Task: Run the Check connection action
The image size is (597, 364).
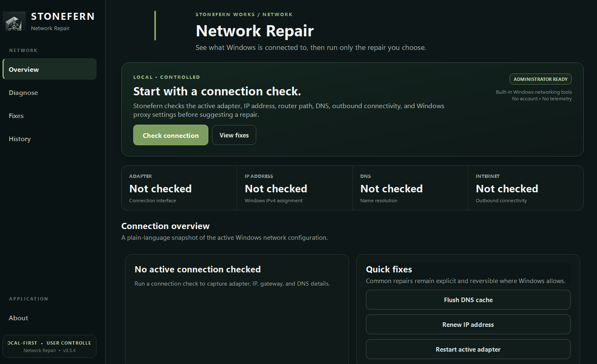Action: click(x=171, y=135)
